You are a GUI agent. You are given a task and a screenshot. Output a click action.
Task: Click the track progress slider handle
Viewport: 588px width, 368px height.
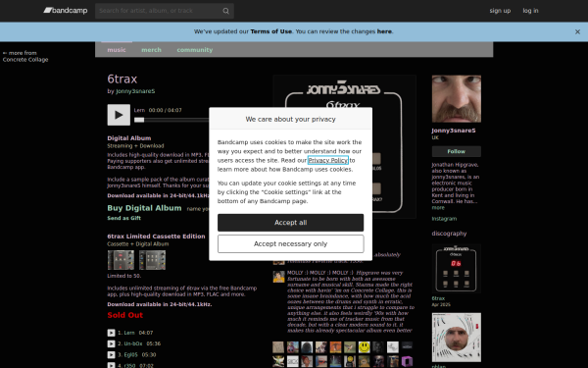click(139, 120)
